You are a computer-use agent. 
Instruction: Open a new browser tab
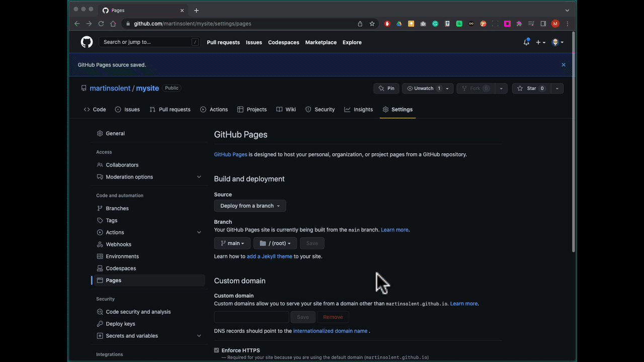tap(196, 11)
